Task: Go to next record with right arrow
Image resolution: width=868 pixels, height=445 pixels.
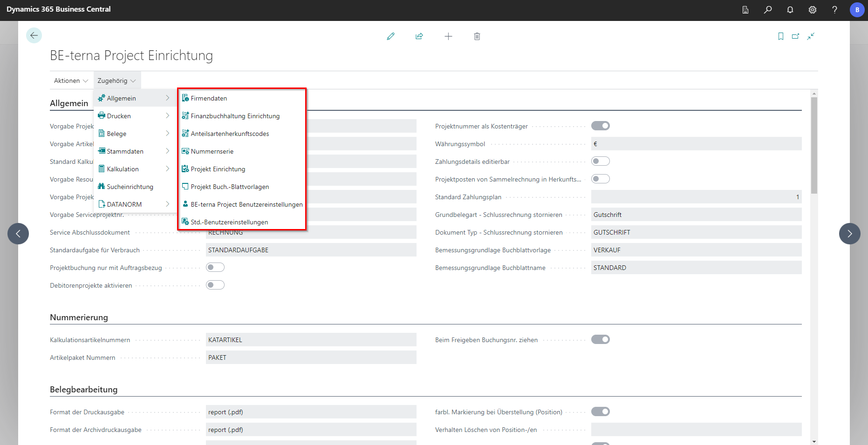Action: point(849,234)
